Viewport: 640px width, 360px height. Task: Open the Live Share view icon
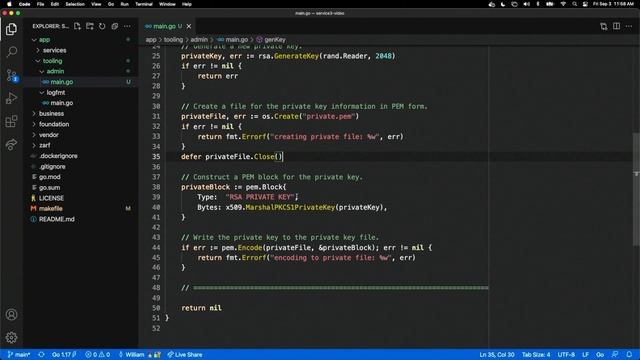[x=11, y=144]
